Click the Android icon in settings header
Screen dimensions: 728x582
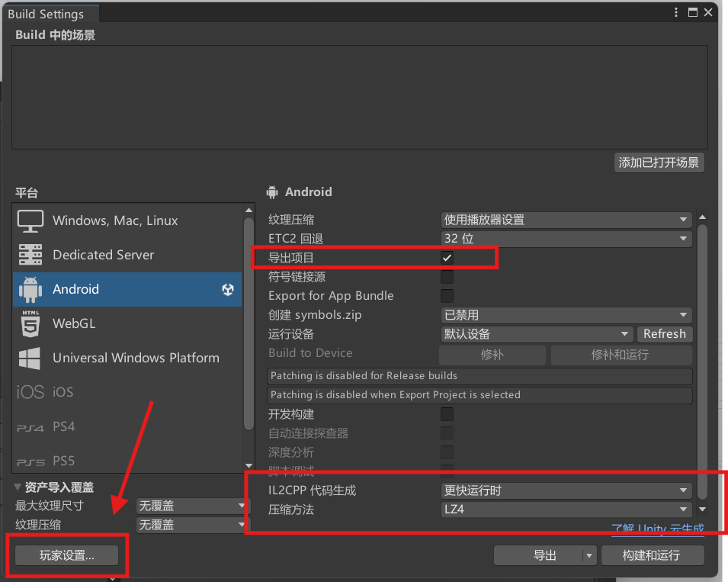pos(272,191)
